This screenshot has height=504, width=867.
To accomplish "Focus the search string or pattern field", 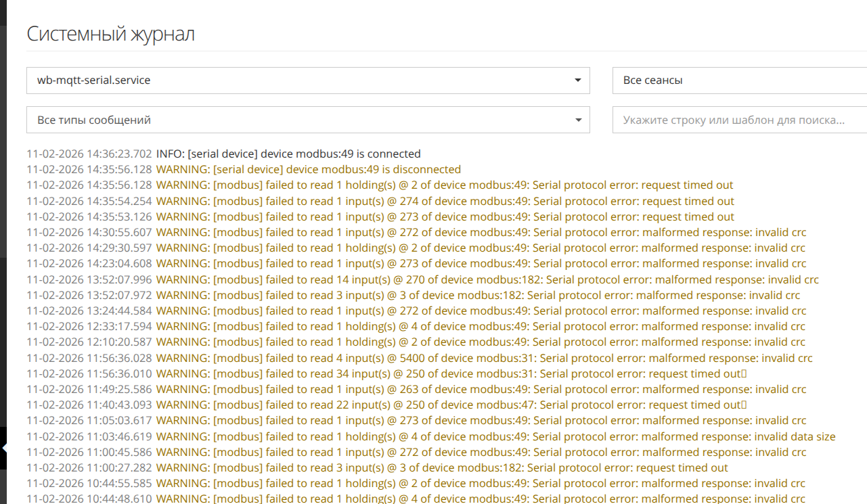I will [739, 120].
